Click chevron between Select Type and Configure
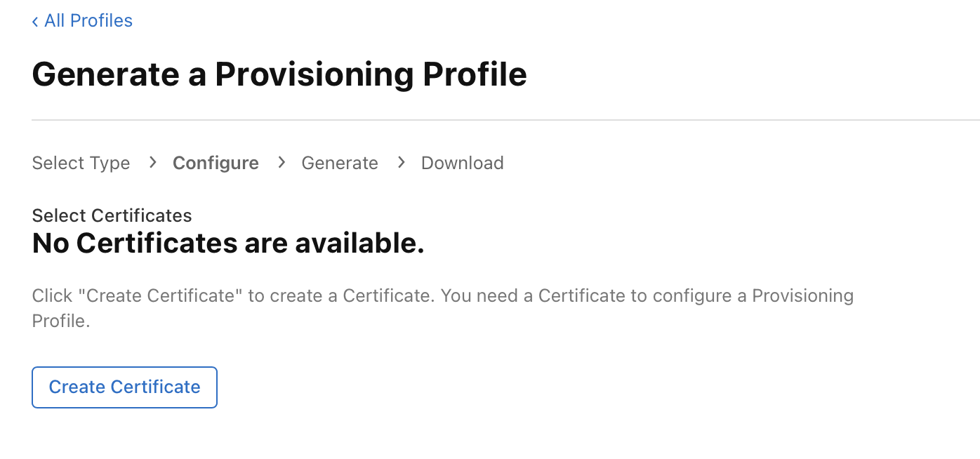The image size is (980, 459). tap(152, 163)
